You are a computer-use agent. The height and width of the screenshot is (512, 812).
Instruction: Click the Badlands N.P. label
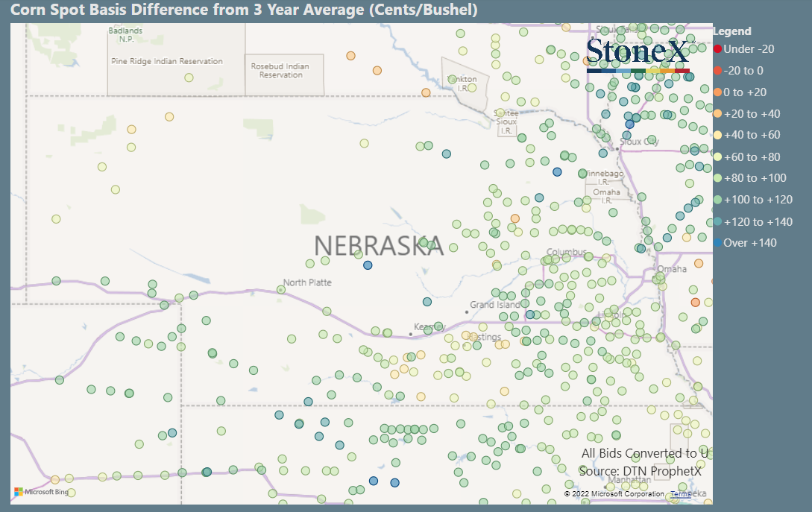pos(125,35)
